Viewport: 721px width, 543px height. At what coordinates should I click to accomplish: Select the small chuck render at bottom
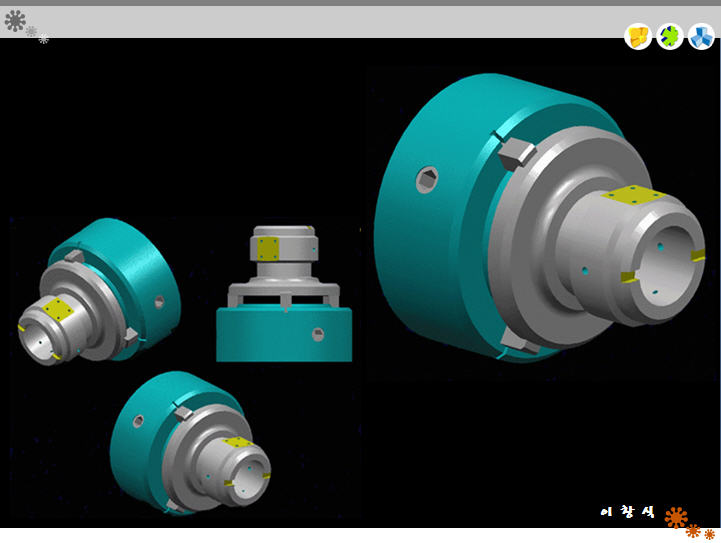point(190,443)
